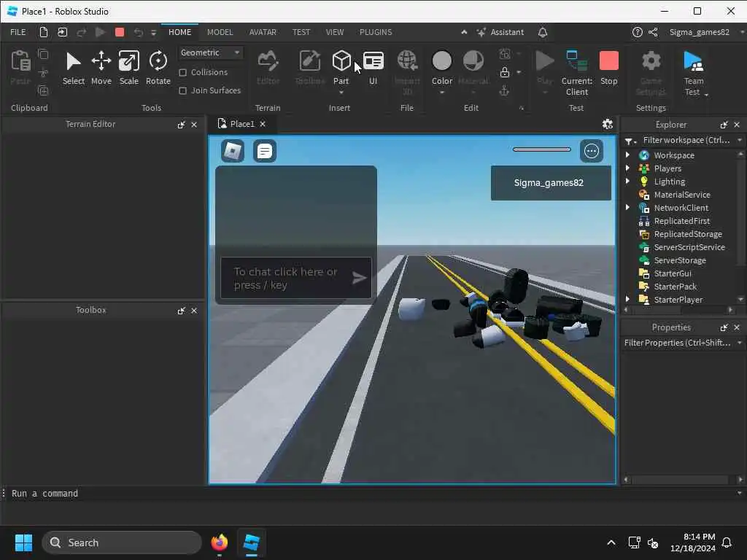The width and height of the screenshot is (747, 560).
Task: Select ServerScriptService in Explorer
Action: (689, 247)
